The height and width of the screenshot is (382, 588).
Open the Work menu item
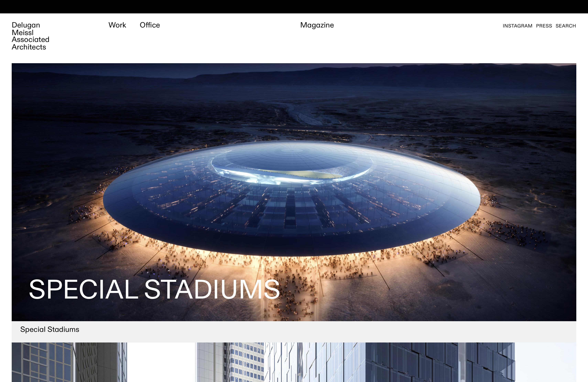117,25
